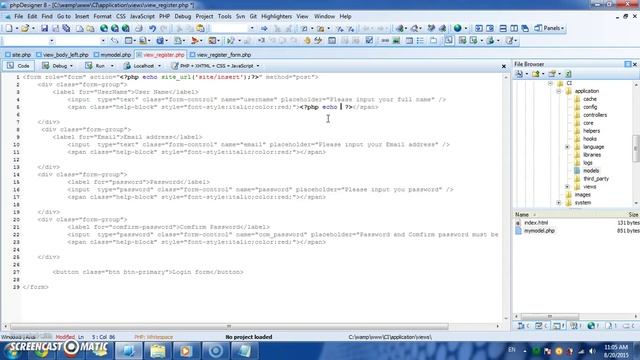Click the split vertically layout icon
This screenshot has width=640, height=360.
[x=514, y=28]
